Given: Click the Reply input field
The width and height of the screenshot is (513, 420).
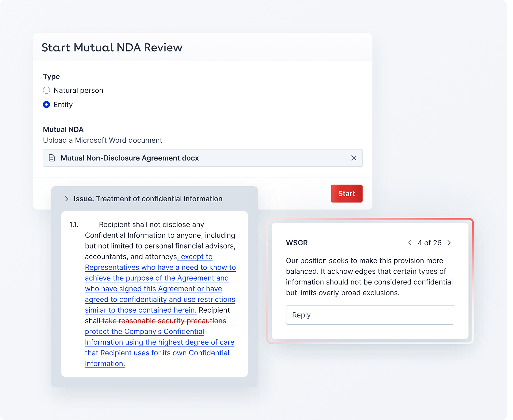Looking at the screenshot, I should (370, 315).
